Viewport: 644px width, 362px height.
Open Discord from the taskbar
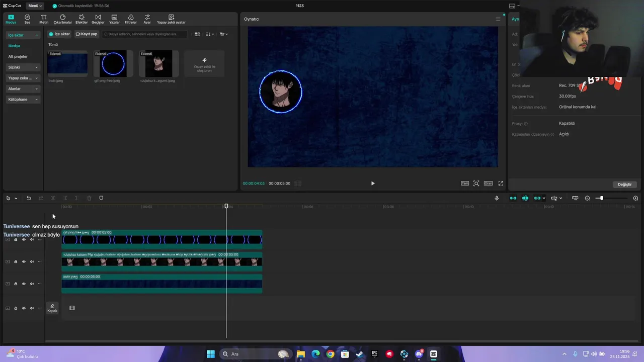pos(419,354)
